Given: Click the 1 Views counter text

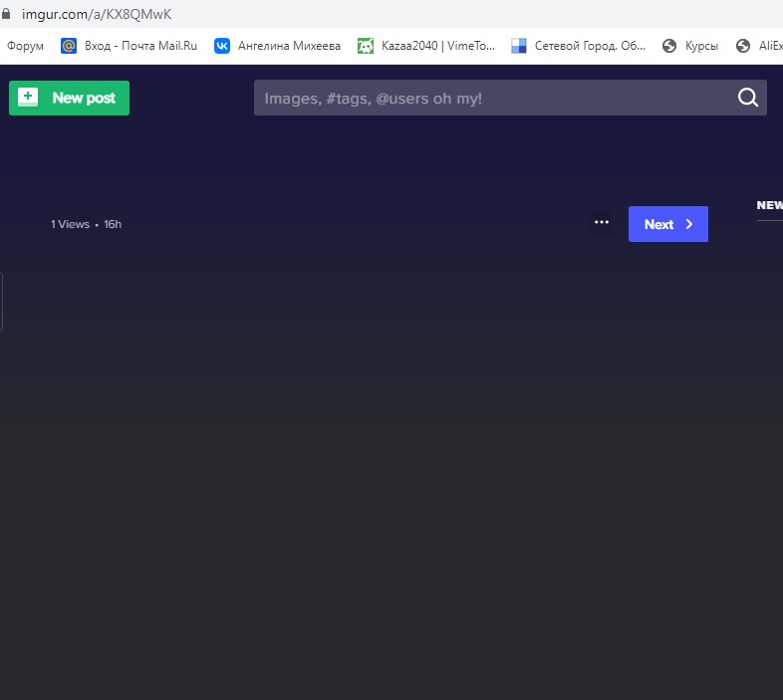Looking at the screenshot, I should 70,225.
